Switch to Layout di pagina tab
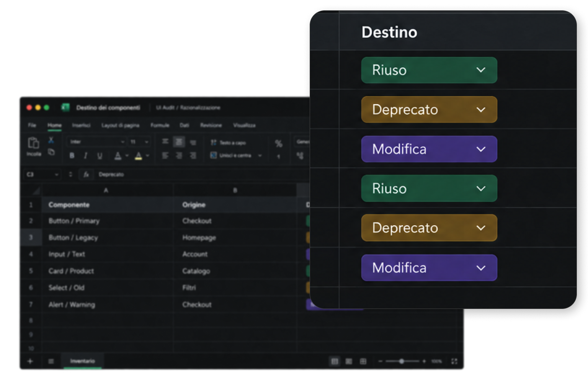This screenshot has width=588, height=392. tap(120, 125)
